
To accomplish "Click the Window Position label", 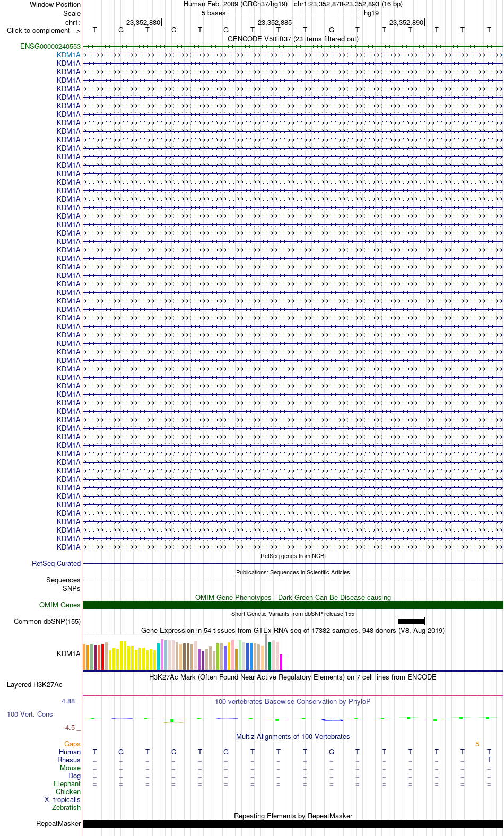I will (55, 5).
